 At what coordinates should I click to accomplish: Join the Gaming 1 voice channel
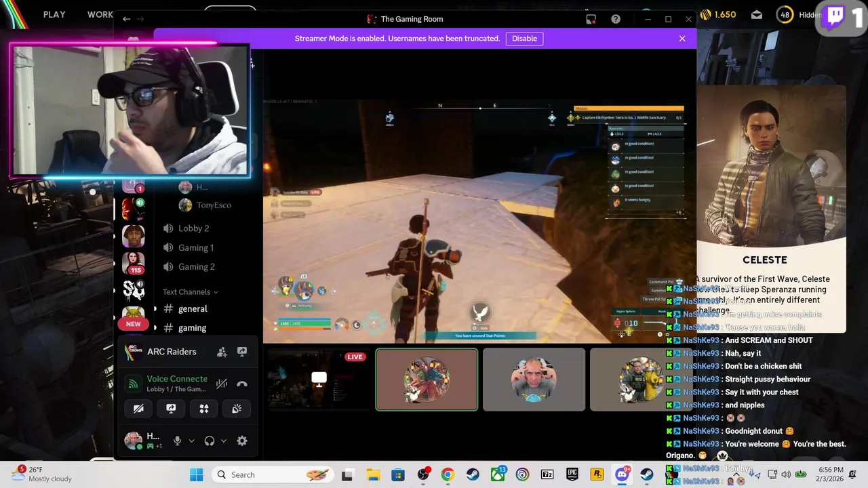tap(195, 247)
